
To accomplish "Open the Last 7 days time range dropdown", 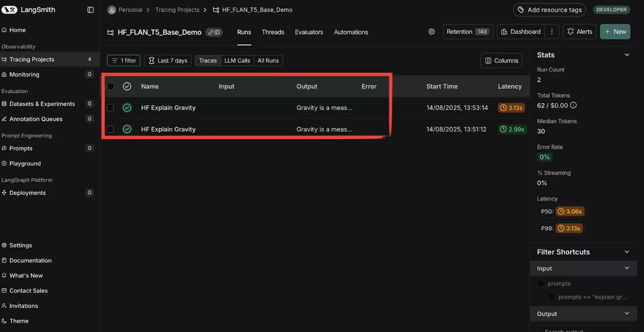I will pyautogui.click(x=168, y=61).
